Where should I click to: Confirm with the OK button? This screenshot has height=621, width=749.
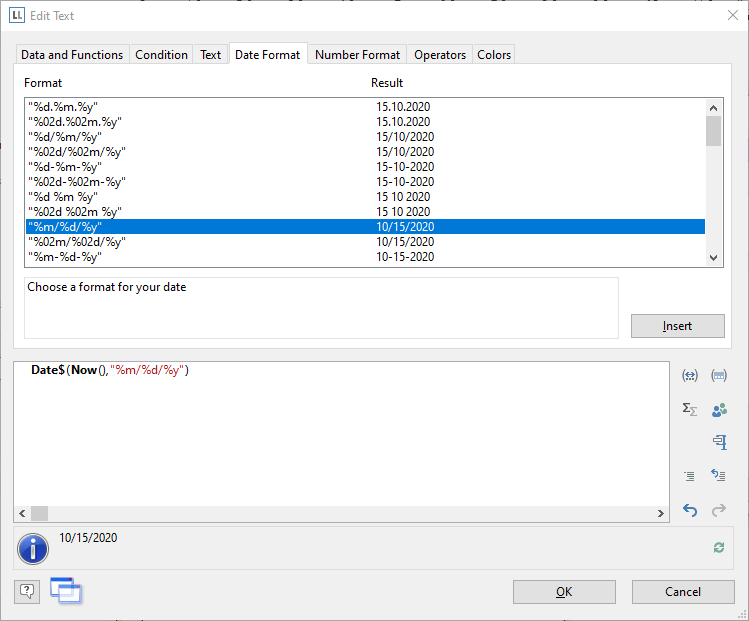tap(564, 592)
